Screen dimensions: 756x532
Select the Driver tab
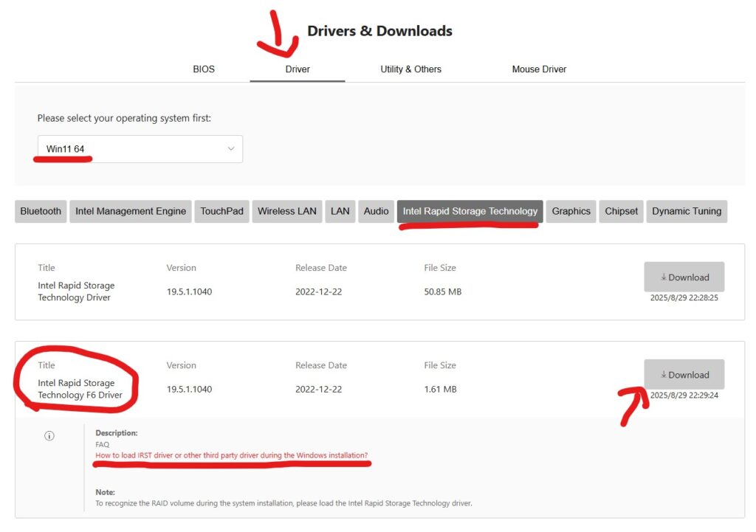point(298,69)
